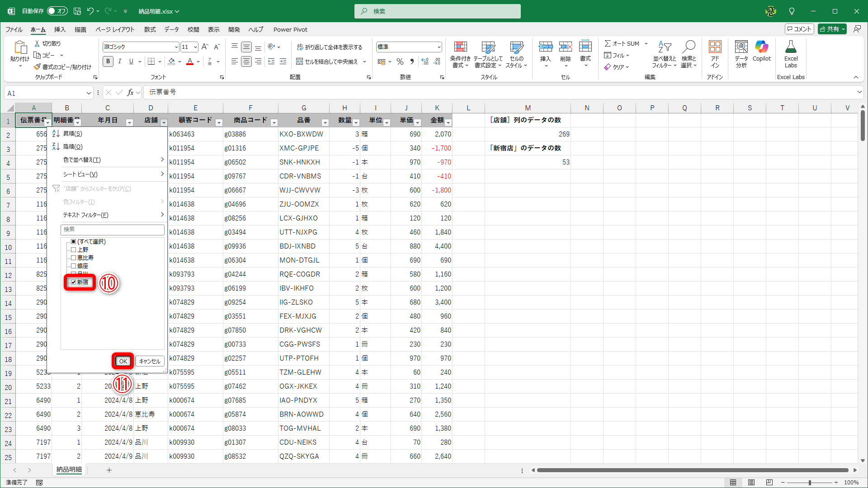Click the Copilot icon in ribbon

(761, 47)
